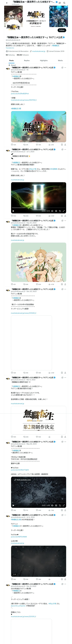Screen dimensions: 72x644
Task: View the 350.5K Followers list
Action: click(23, 55)
